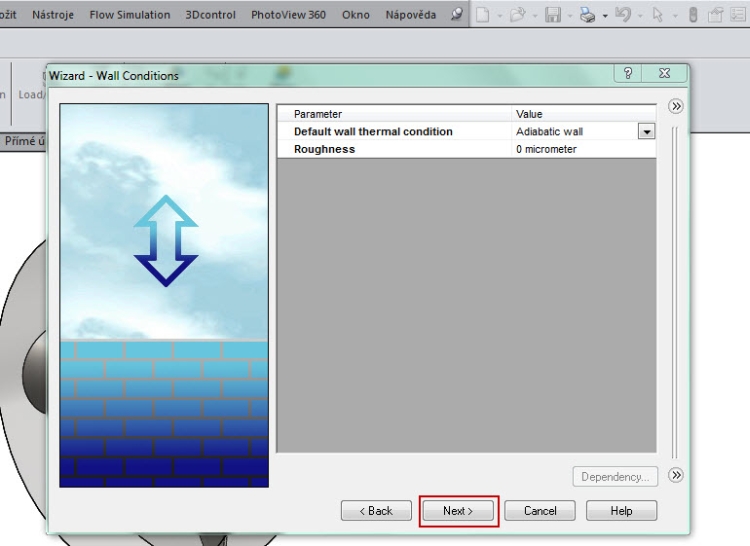Click the Select cursor icon
750x546 pixels.
tap(658, 15)
